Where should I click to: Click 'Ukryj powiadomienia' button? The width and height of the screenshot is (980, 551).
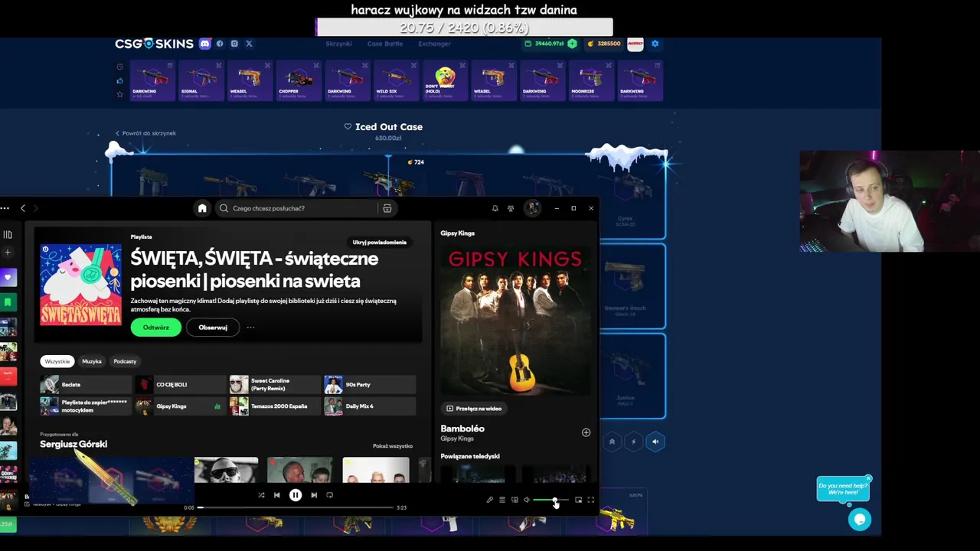tap(380, 243)
